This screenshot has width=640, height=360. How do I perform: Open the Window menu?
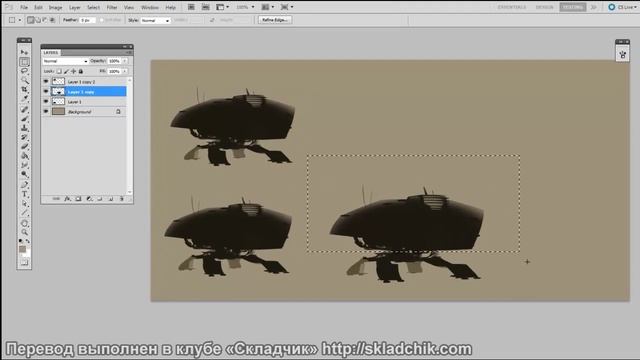pos(150,7)
